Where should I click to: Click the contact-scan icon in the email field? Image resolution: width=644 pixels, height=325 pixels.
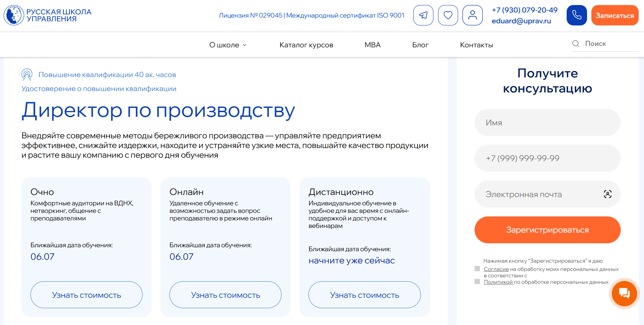click(x=607, y=194)
